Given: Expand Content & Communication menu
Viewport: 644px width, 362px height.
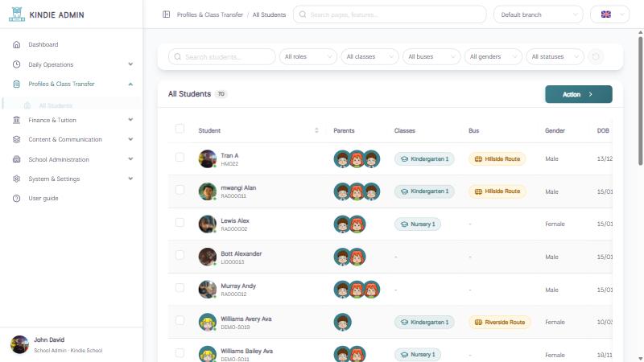Looking at the screenshot, I should point(72,139).
